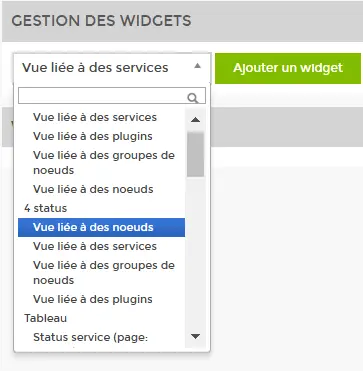Click the search magnifier icon in dropdown
Viewport: 363px width, 371px height.
point(193,98)
